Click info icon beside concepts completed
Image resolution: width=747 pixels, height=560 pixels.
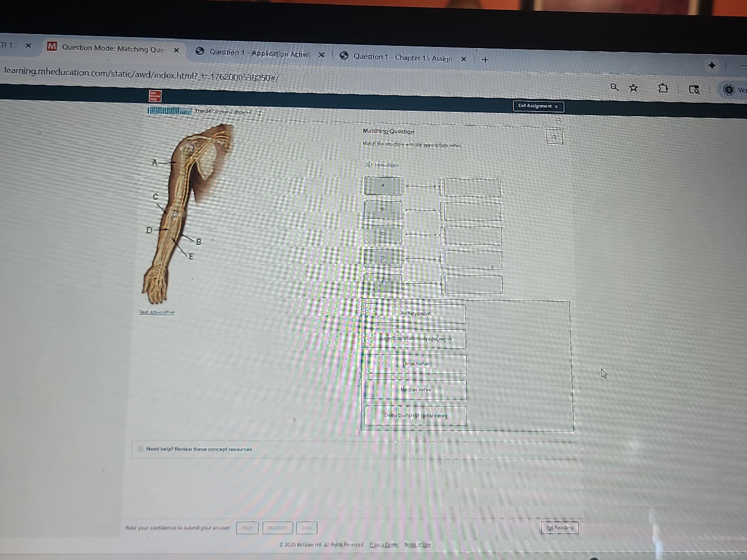[259, 113]
